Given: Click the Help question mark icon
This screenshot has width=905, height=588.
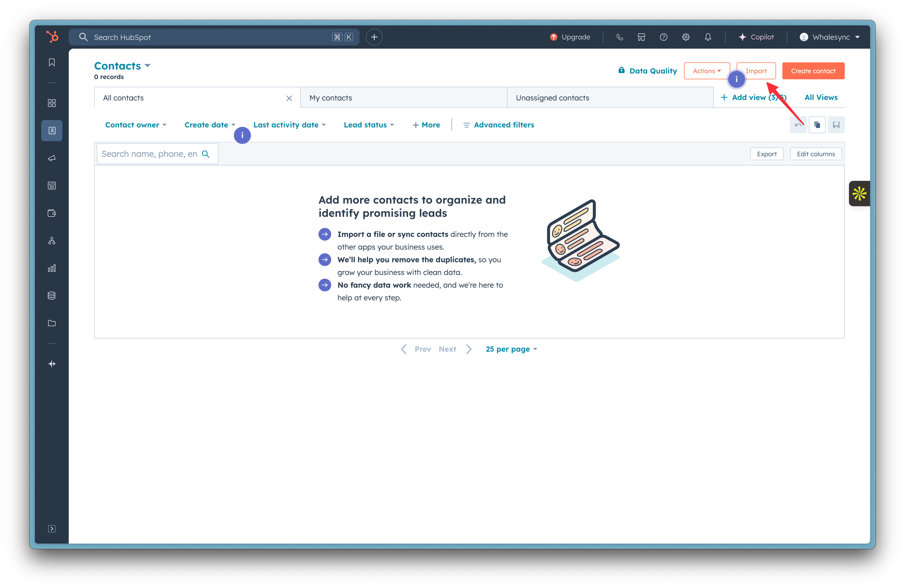Looking at the screenshot, I should point(663,37).
